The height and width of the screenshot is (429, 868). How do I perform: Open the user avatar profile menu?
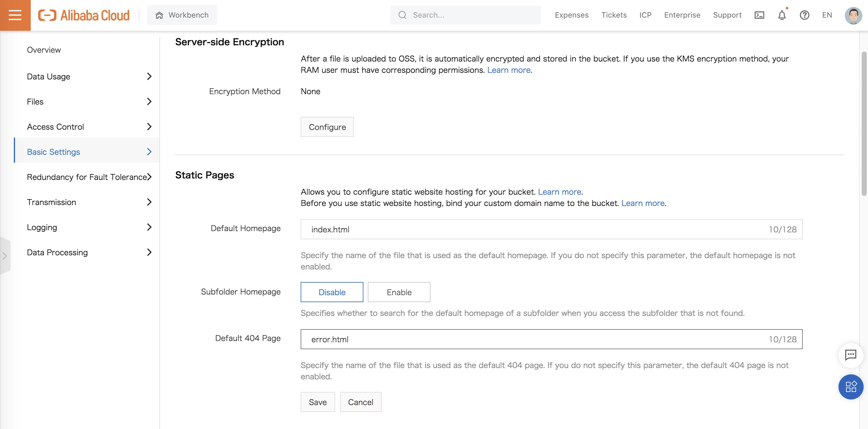click(x=853, y=15)
